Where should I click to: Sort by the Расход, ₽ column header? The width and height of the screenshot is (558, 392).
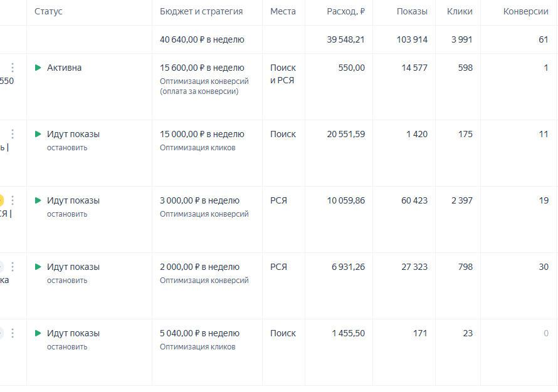coord(345,12)
